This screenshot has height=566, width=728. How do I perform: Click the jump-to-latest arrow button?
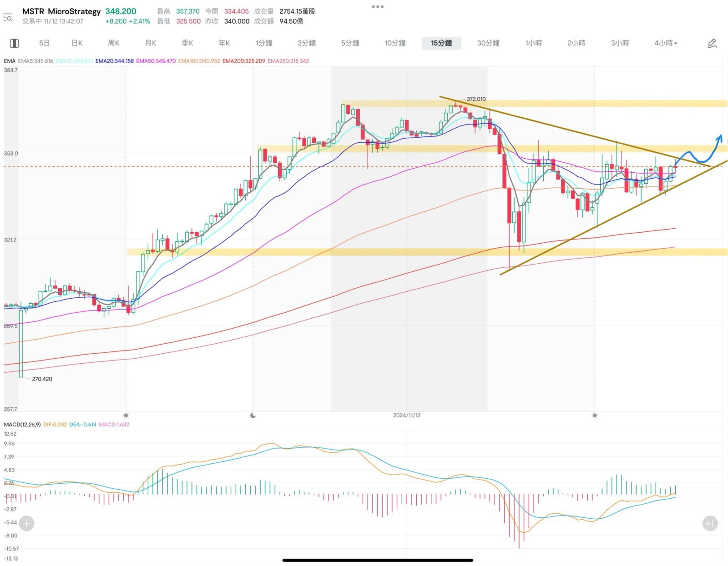[710, 523]
